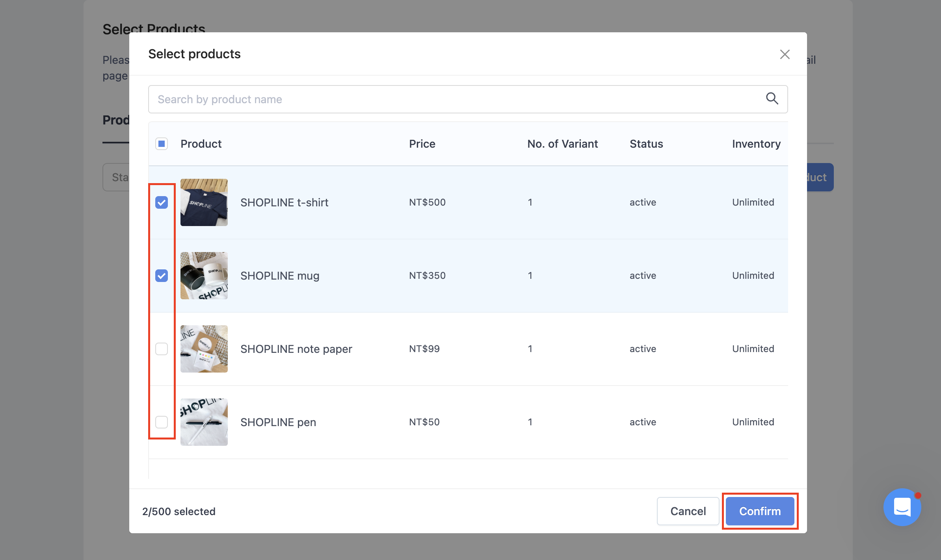Click the Product column header
941x560 pixels.
pos(201,144)
